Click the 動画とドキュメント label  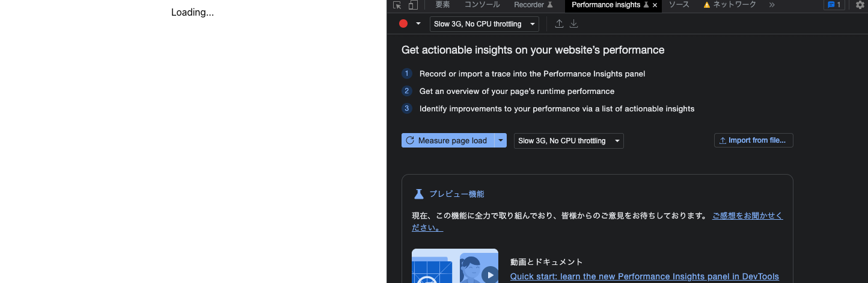(x=546, y=262)
